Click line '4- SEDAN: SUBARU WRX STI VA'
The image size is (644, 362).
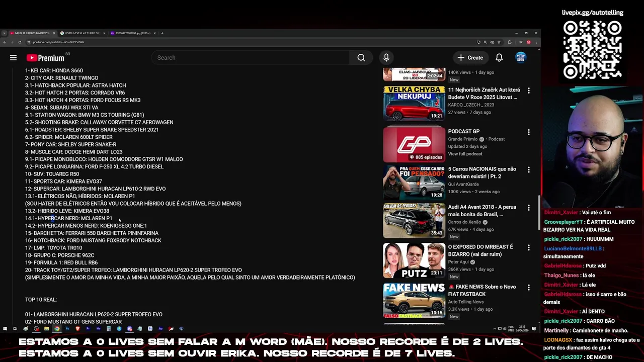[61, 108]
